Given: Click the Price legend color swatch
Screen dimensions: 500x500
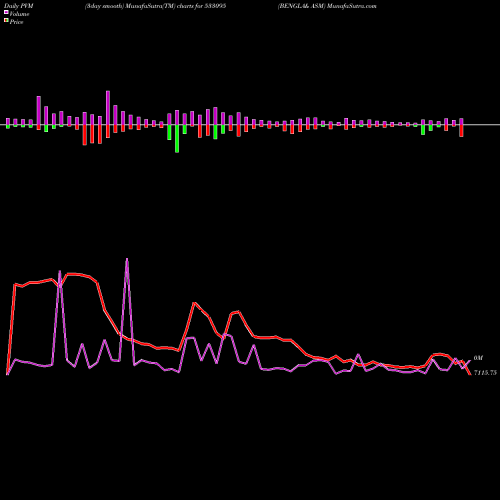Looking at the screenshot, I should 6,21.
